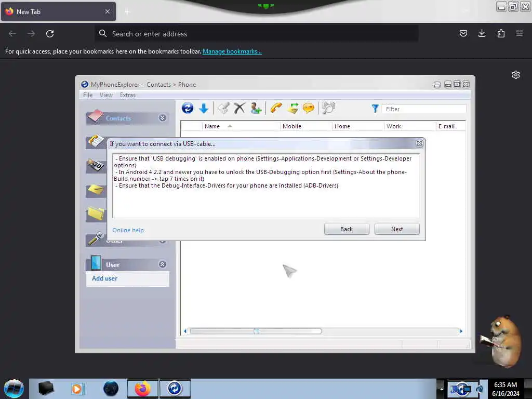Screen dimensions: 532x399
Task: Click the Windows Start button
Action: (14, 389)
